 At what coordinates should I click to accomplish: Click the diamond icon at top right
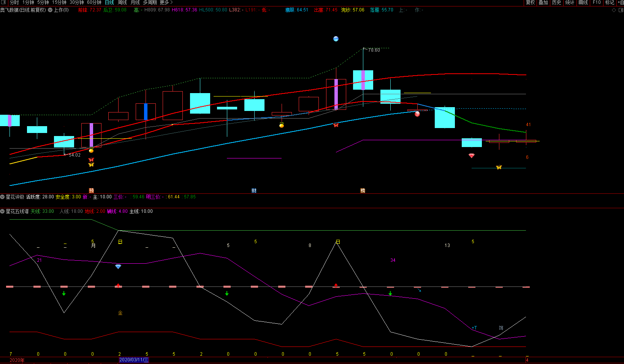(614, 10)
